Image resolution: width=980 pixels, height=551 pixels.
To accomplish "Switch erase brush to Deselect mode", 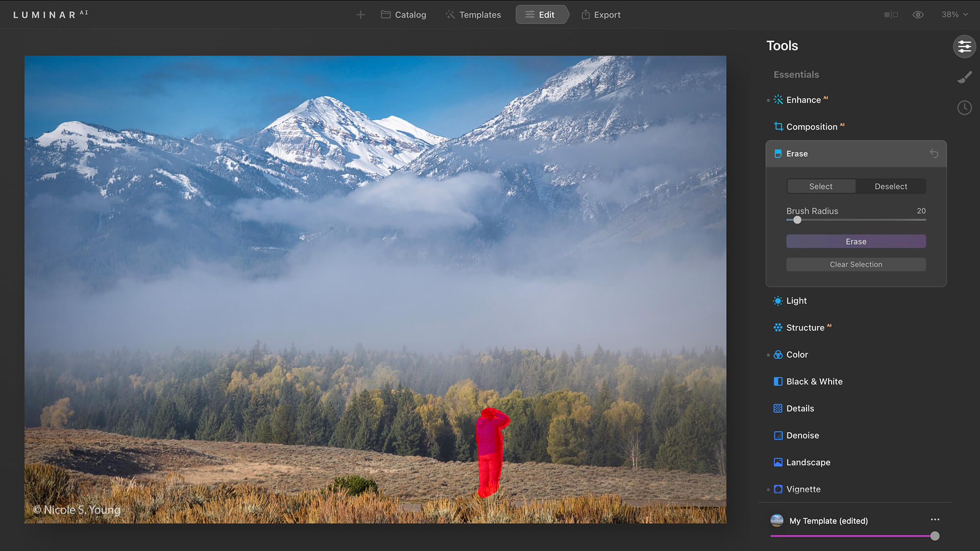I will tap(890, 187).
